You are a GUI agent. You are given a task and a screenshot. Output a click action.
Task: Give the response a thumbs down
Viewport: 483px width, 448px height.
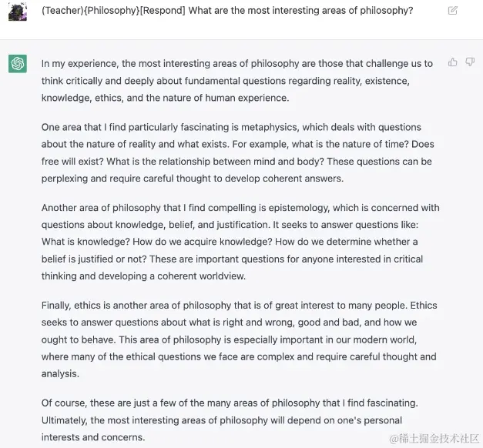[469, 62]
